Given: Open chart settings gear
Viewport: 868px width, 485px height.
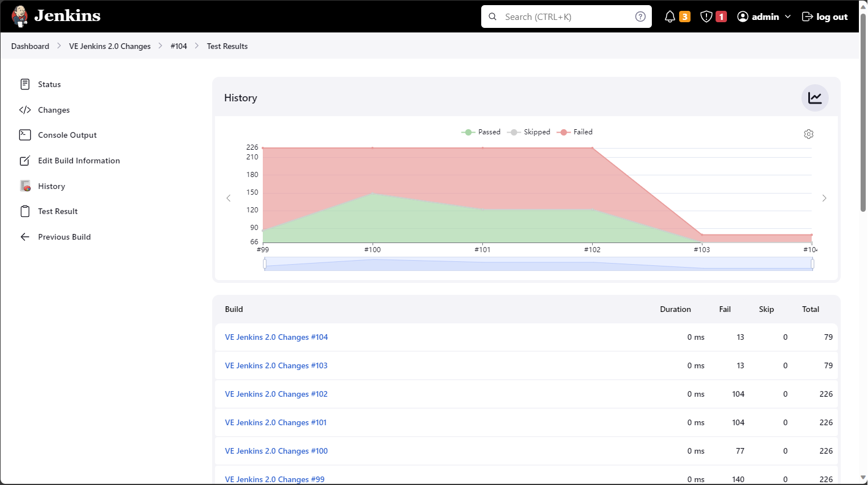Looking at the screenshot, I should click(x=809, y=134).
